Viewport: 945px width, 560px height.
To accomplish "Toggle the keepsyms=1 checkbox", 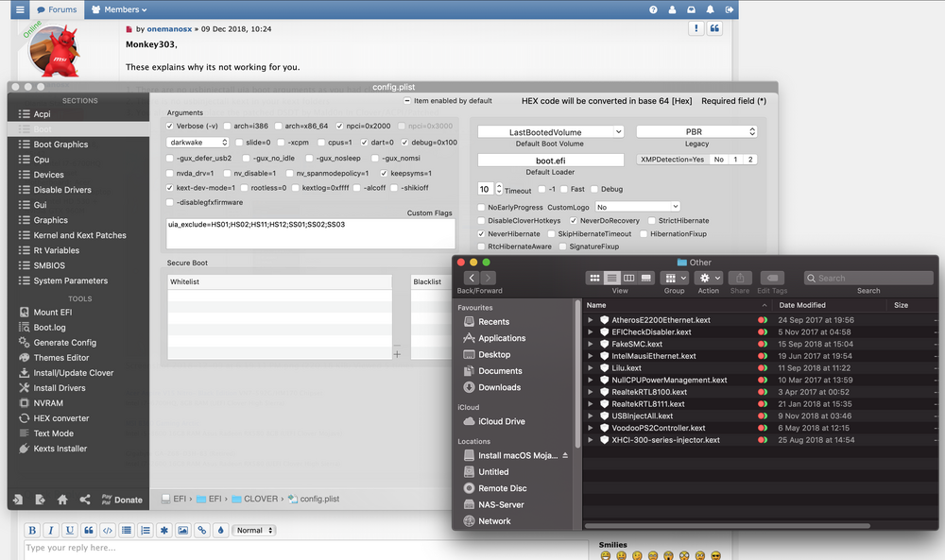I will (x=385, y=174).
